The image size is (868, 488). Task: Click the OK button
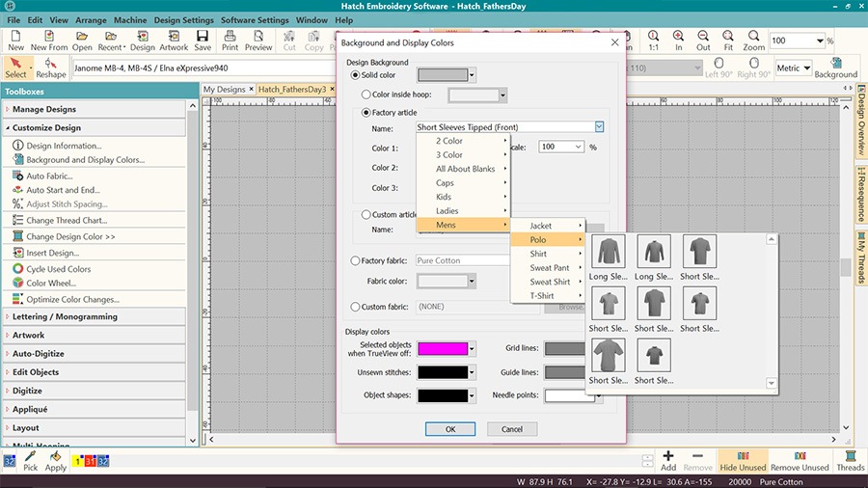click(449, 429)
